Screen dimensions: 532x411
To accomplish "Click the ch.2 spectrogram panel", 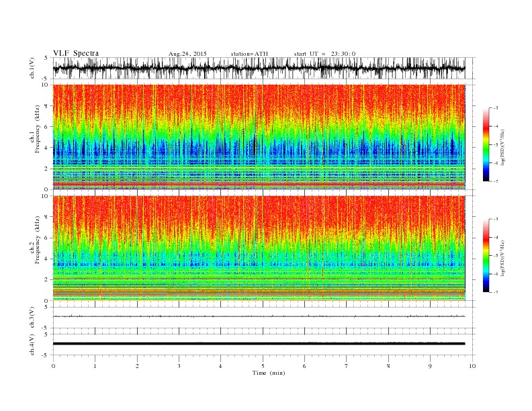I will [x=259, y=248].
